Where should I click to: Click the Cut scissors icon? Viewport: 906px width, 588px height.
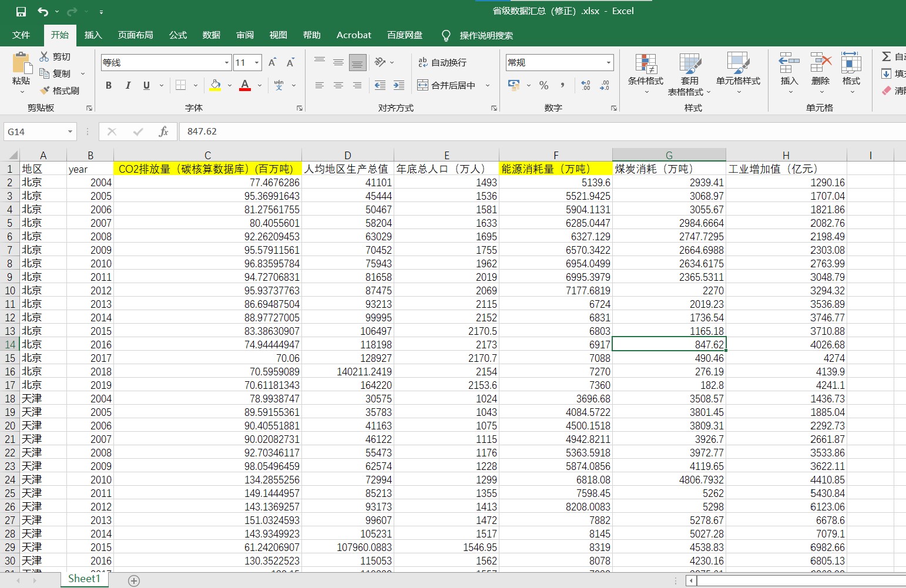pos(44,56)
